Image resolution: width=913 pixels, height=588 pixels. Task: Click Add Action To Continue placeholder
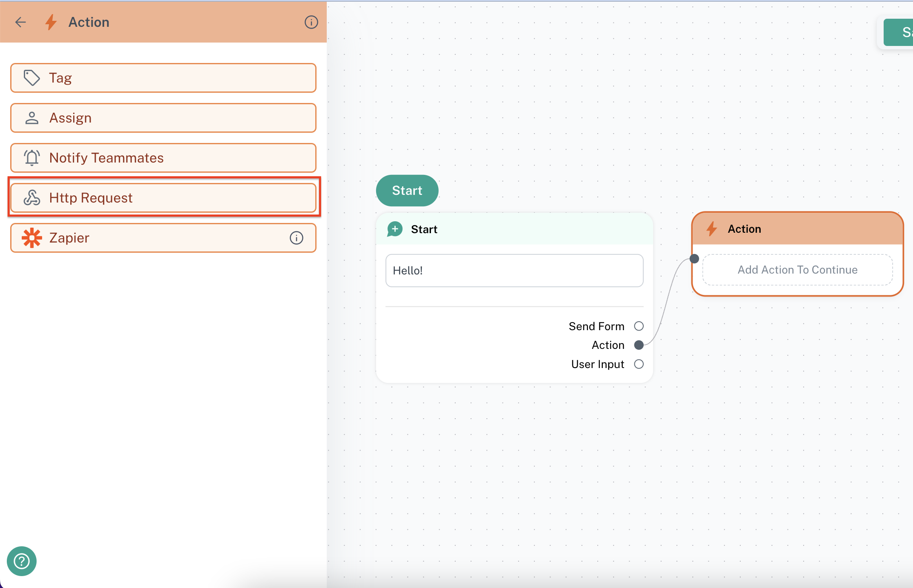point(797,270)
